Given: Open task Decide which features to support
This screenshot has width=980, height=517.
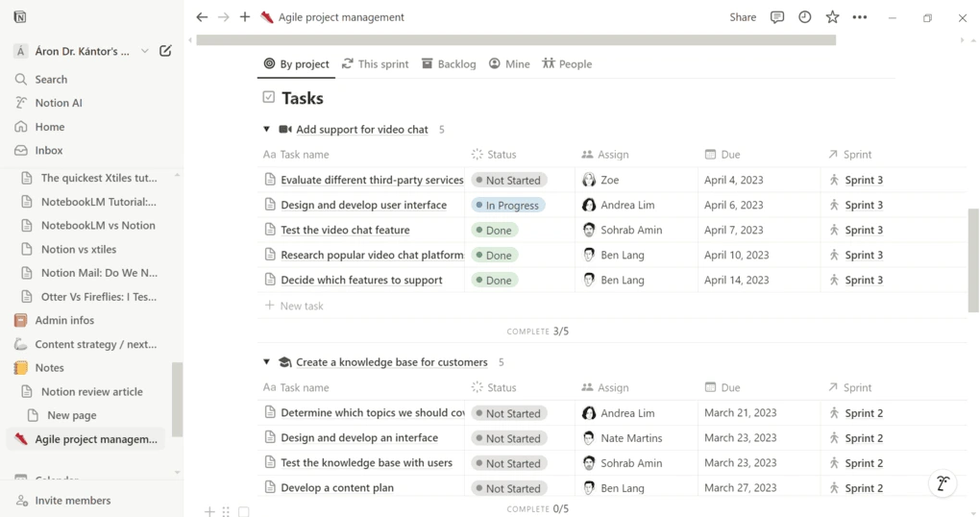Looking at the screenshot, I should (361, 280).
